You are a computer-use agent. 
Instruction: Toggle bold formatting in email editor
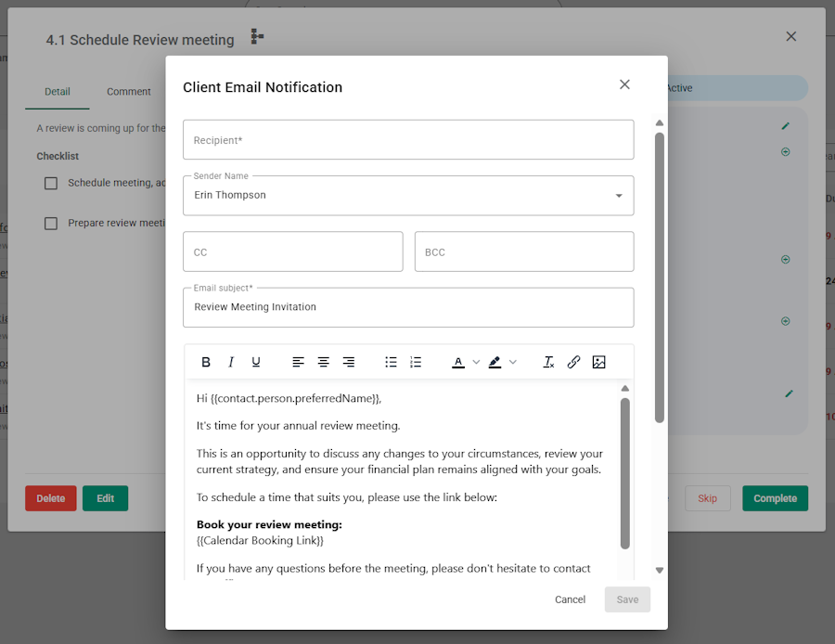[206, 362]
